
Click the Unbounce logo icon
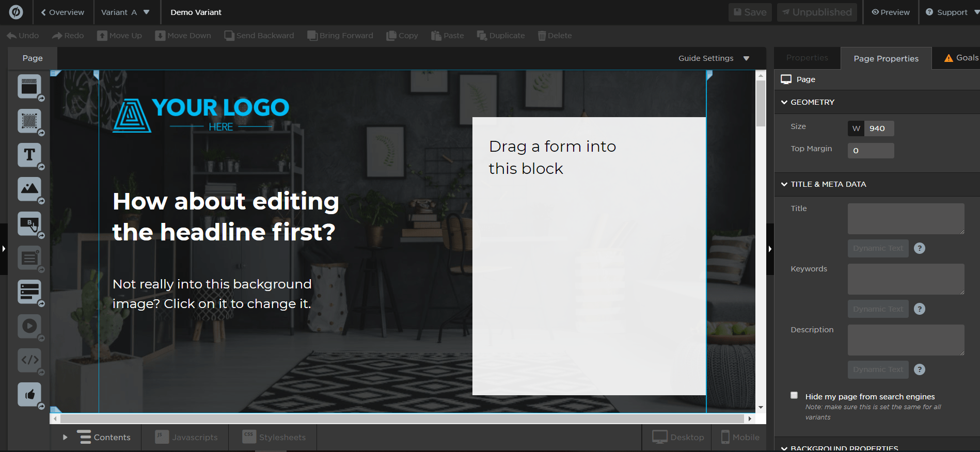pyautogui.click(x=16, y=12)
